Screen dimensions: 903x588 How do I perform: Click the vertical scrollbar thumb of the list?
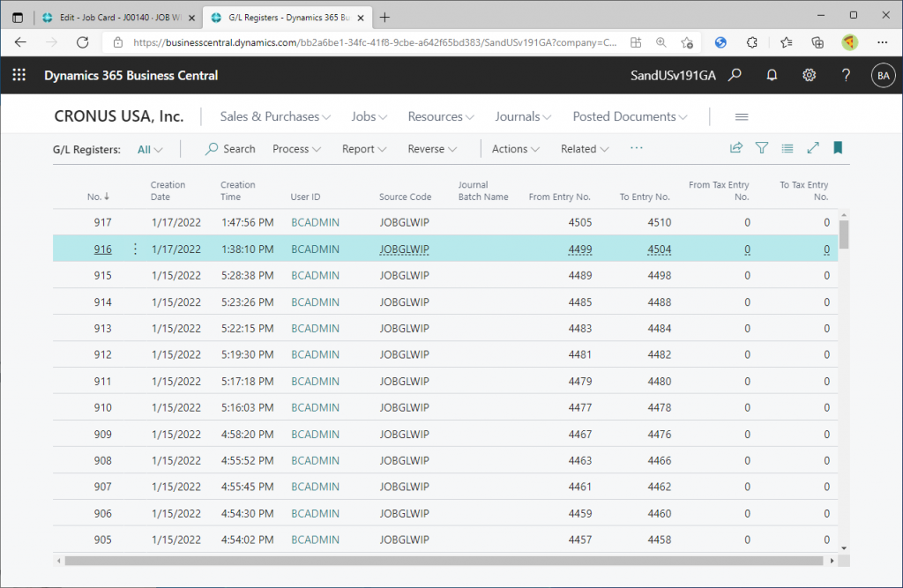tap(844, 234)
